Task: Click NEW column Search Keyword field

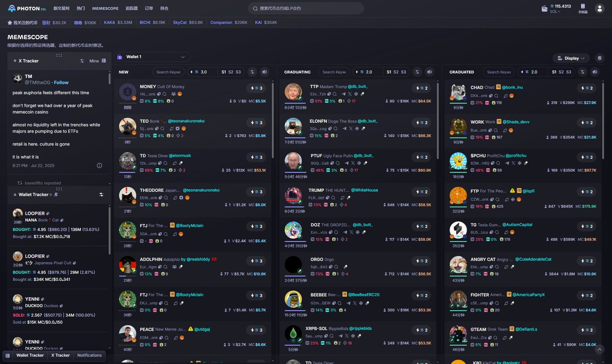Action: click(x=168, y=72)
